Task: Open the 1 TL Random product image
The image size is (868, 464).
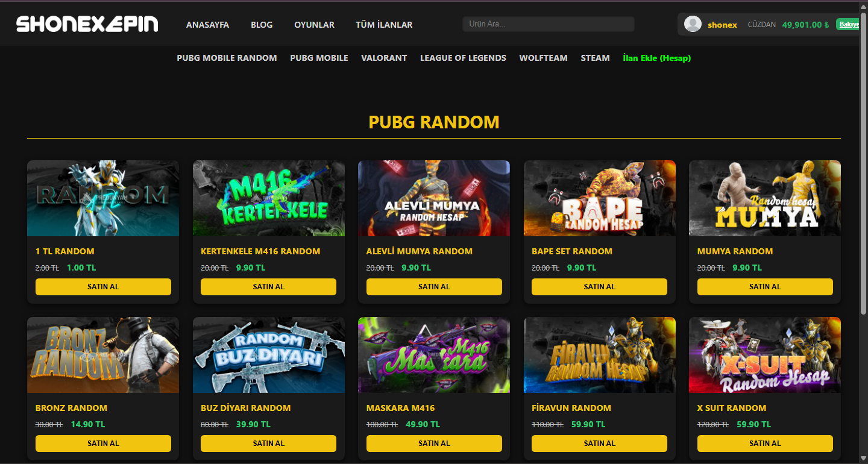Action: [103, 198]
